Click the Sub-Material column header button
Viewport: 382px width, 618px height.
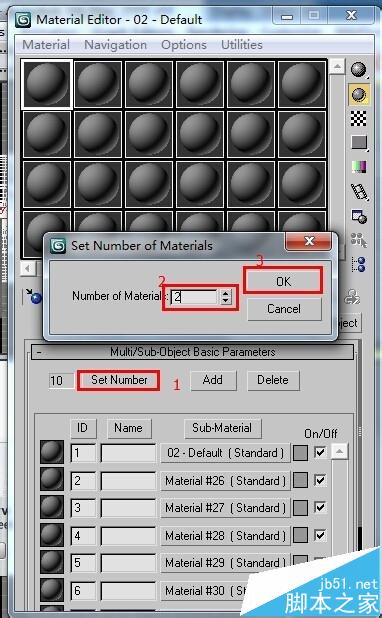point(222,428)
